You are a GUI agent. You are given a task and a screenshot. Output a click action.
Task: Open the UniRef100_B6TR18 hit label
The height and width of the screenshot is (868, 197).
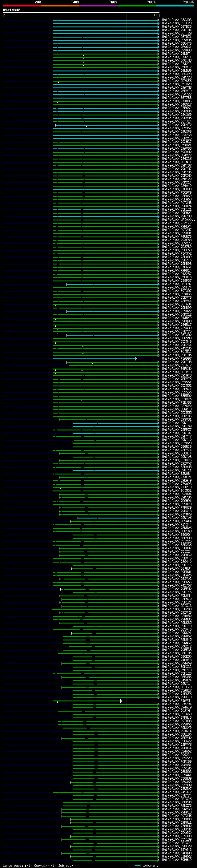pyautogui.click(x=177, y=372)
